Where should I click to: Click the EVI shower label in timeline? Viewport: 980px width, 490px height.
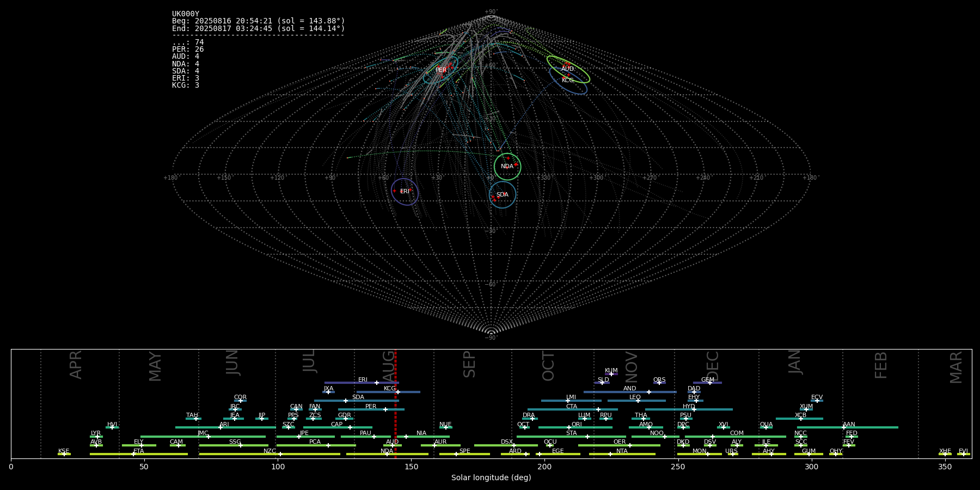pyautogui.click(x=963, y=451)
